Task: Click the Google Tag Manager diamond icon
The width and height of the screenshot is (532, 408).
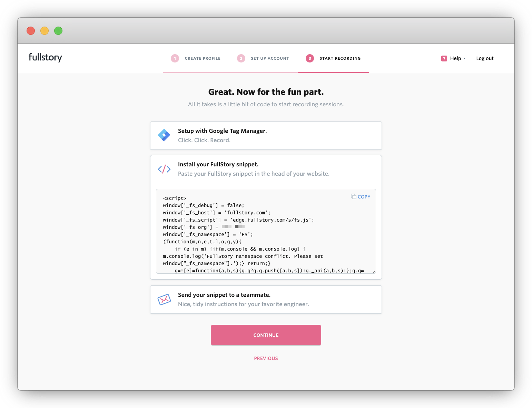Action: point(164,135)
